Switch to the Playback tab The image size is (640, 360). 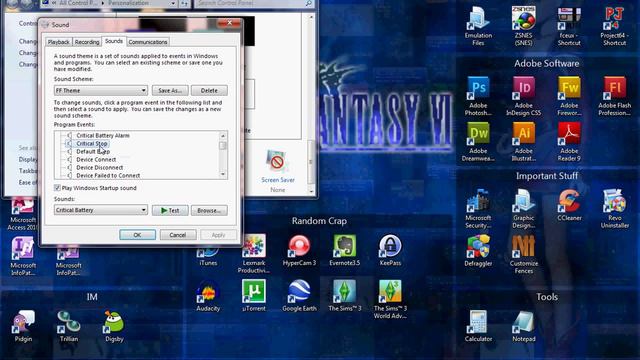click(58, 42)
